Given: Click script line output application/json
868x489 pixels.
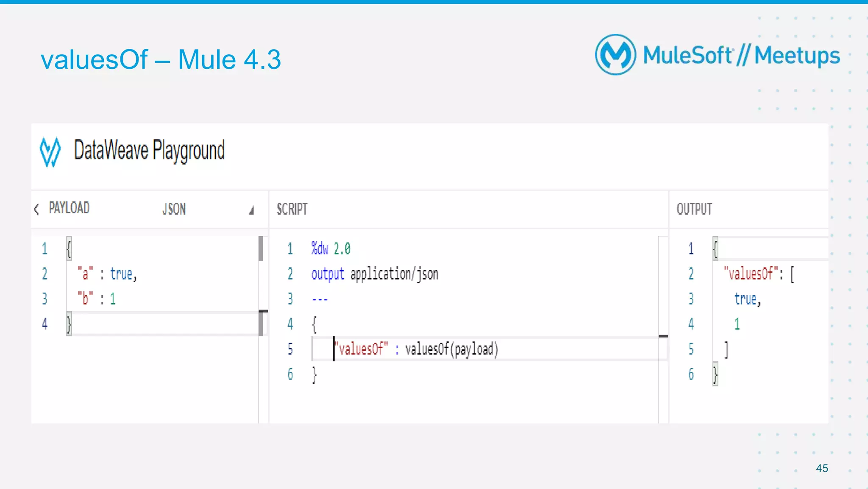Looking at the screenshot, I should 375,274.
